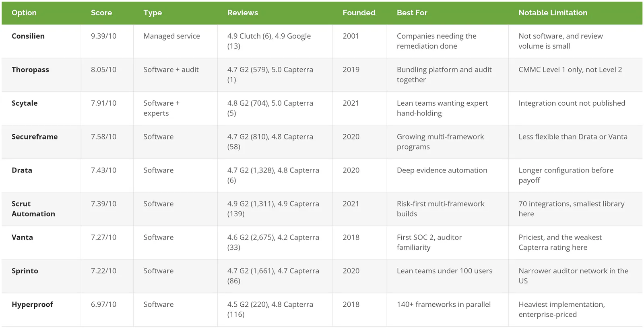This screenshot has height=328, width=644.
Task: Click the Notable Limitation column header
Action: tap(553, 13)
